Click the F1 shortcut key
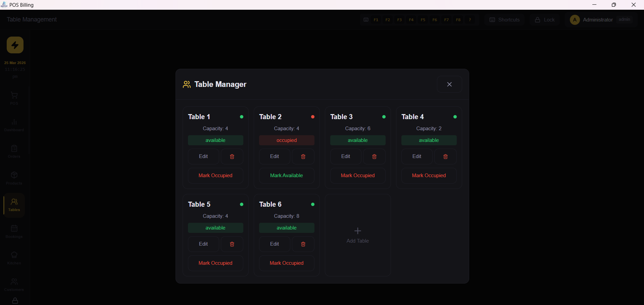644x305 pixels. [376, 20]
